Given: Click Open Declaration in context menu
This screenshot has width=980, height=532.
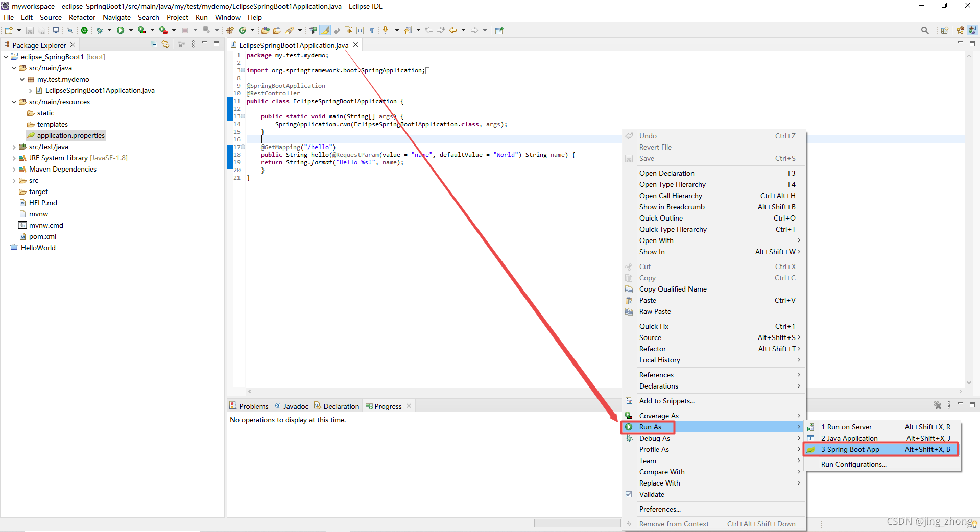Looking at the screenshot, I should [713, 173].
